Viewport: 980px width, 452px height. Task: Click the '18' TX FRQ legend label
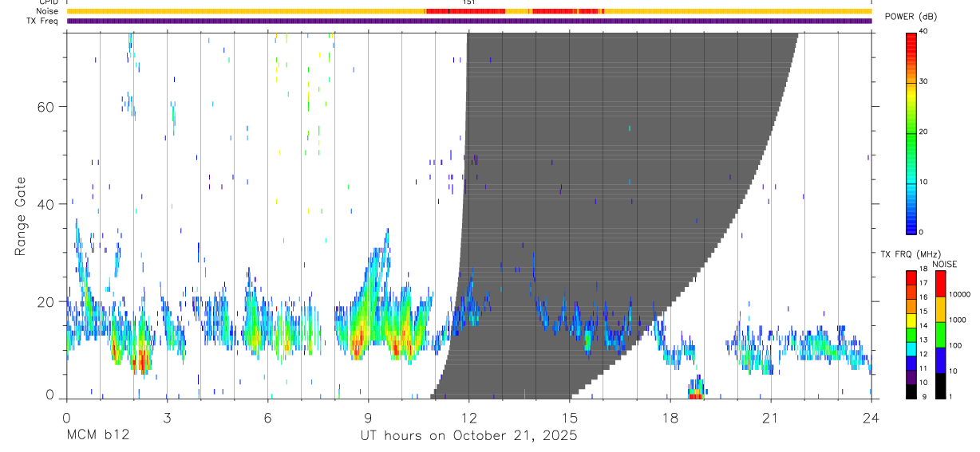coord(924,269)
